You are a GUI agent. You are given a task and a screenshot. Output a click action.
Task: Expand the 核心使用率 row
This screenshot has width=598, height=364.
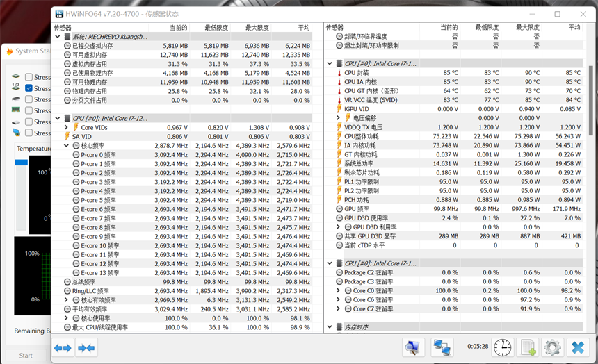click(x=66, y=318)
